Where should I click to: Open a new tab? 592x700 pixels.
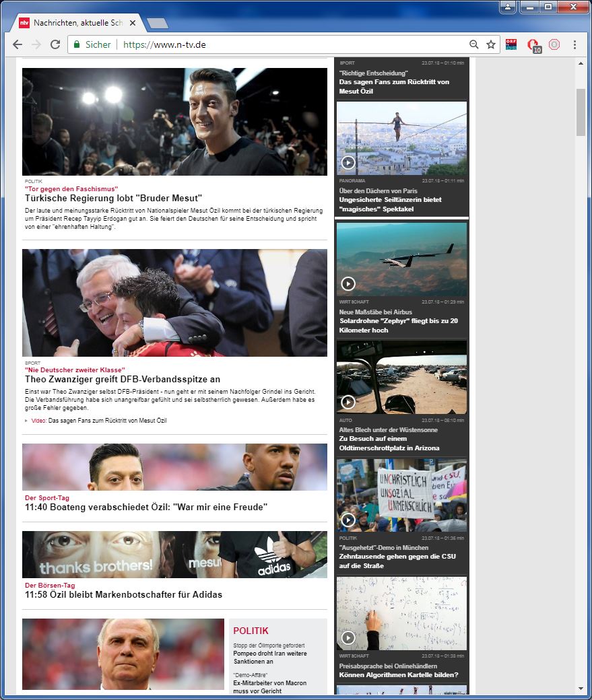pos(158,23)
